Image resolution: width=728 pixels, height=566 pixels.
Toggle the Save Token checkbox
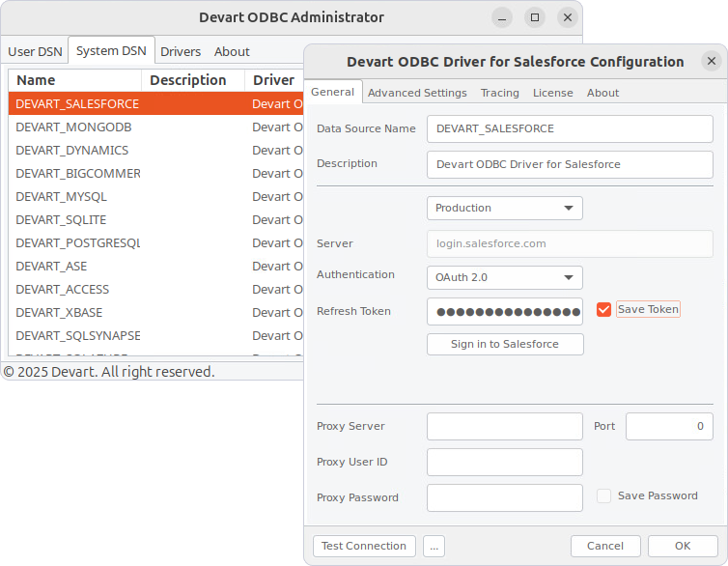pos(604,309)
